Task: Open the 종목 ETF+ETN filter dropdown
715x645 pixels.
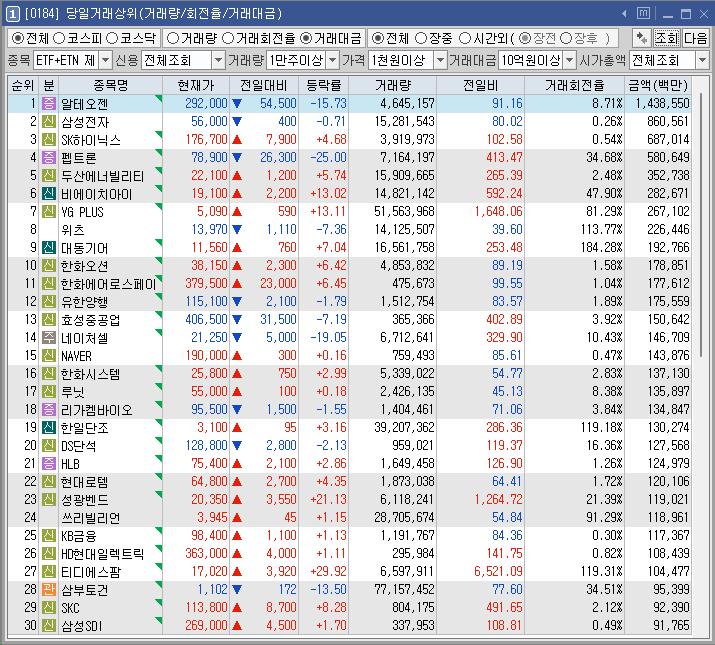Action: (105, 60)
